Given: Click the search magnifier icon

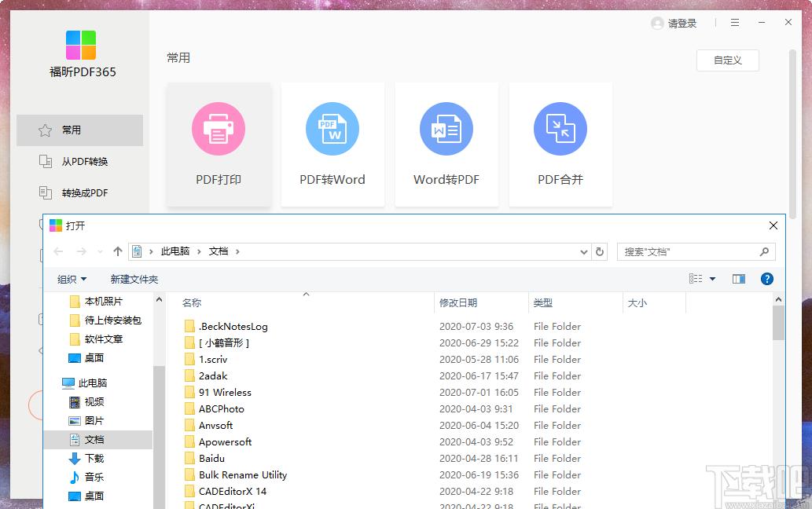Looking at the screenshot, I should (x=764, y=252).
